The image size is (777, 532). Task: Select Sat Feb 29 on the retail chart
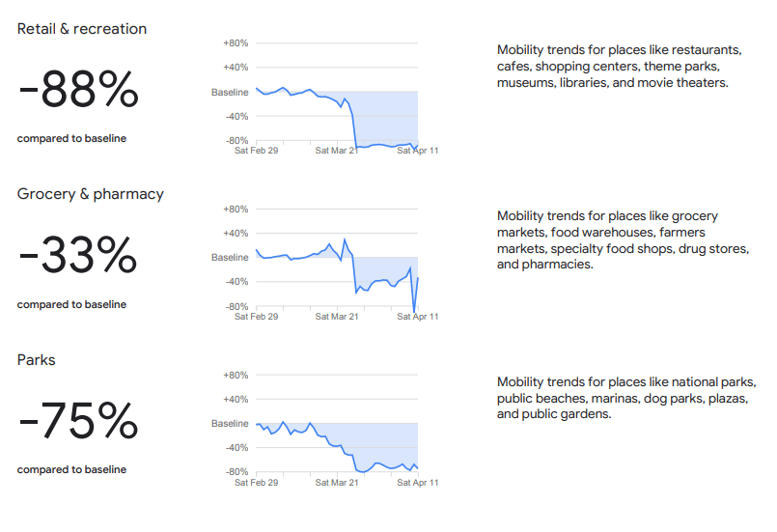click(257, 151)
